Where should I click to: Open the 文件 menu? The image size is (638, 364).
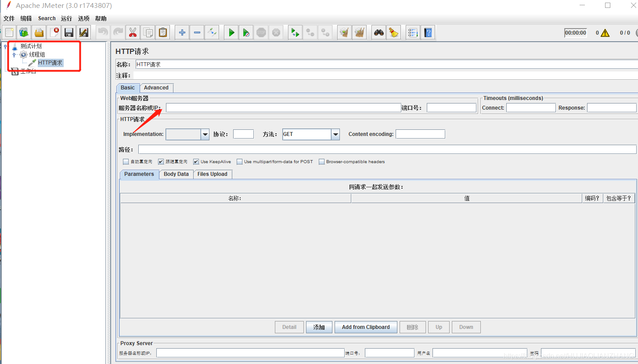coord(9,18)
